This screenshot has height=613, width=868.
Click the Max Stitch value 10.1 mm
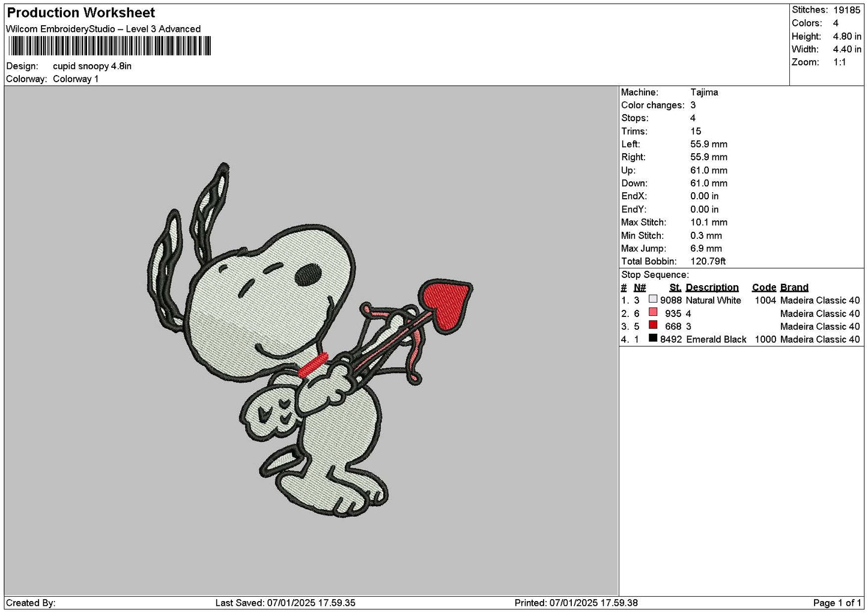click(x=709, y=222)
